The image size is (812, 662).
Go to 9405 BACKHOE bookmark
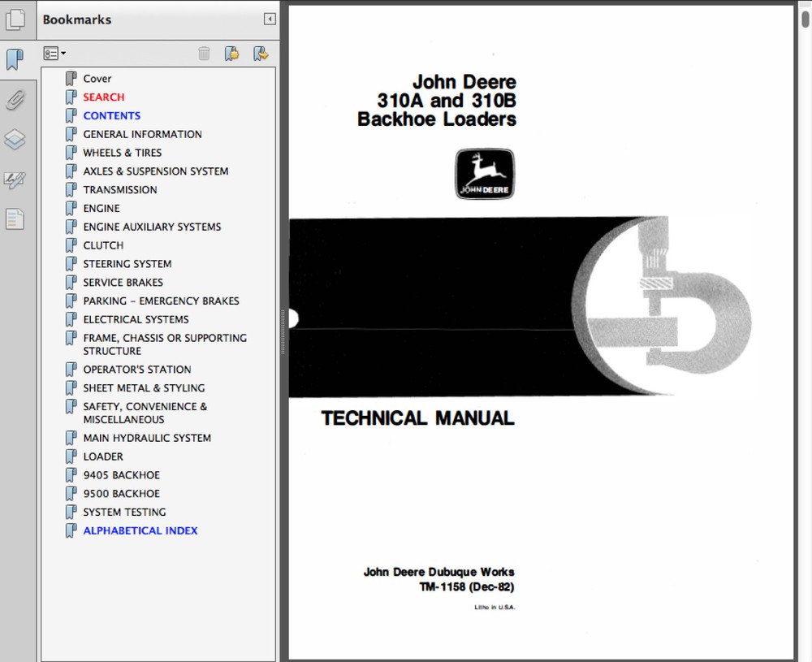pos(122,475)
